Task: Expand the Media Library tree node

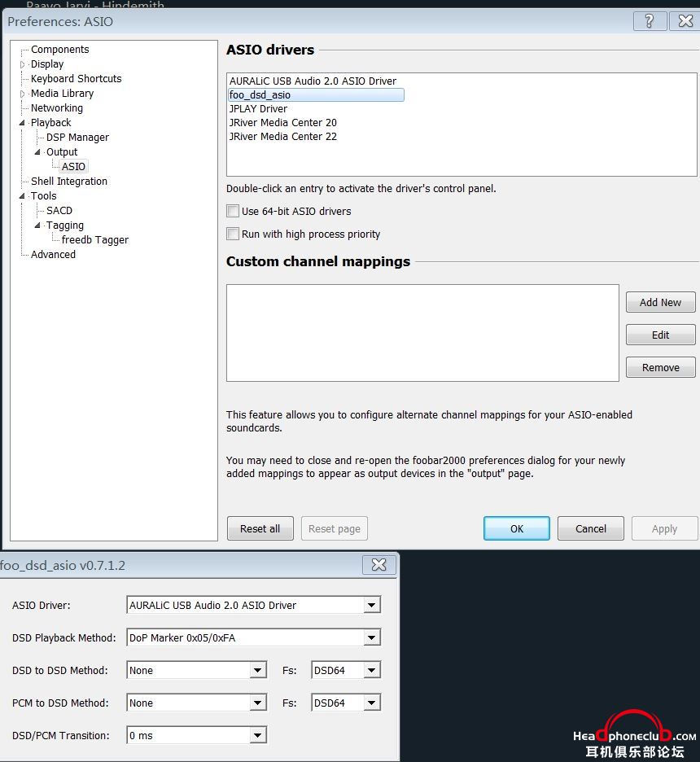Action: coord(22,94)
